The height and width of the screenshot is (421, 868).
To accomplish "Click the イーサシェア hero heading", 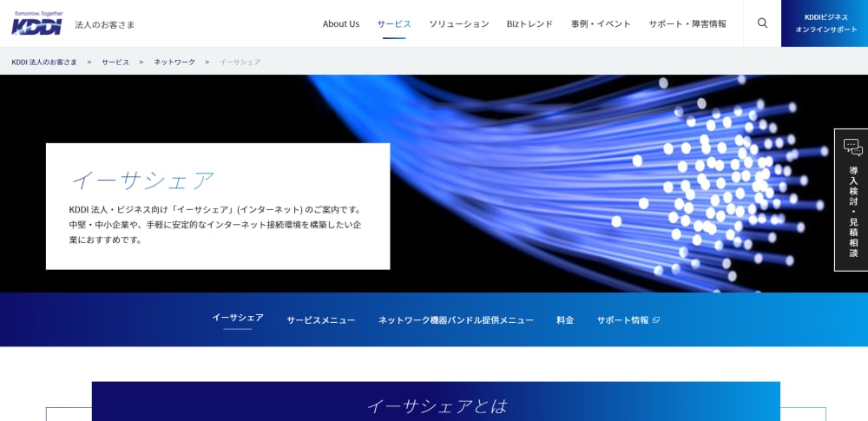I will (x=143, y=181).
